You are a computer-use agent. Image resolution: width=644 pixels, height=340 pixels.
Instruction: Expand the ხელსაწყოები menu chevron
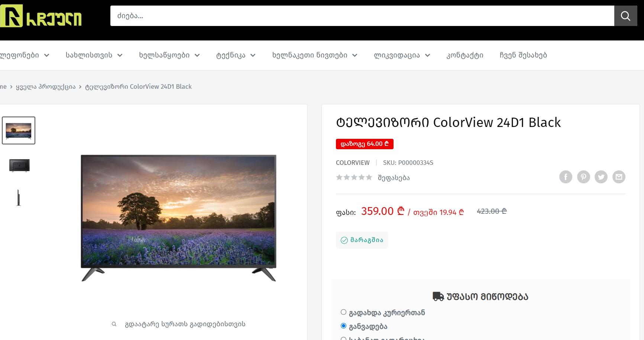coord(197,55)
